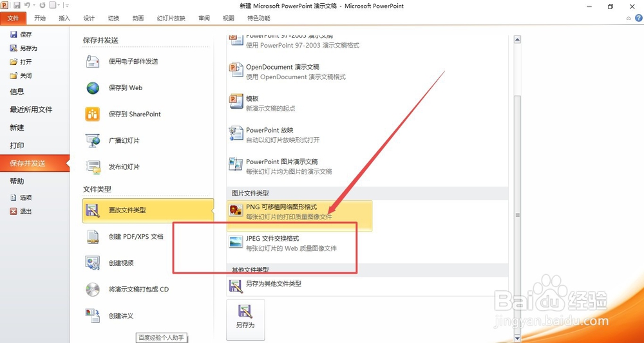Click the 新演示文稿的起点 description text
The image size is (644, 343).
[x=270, y=108]
